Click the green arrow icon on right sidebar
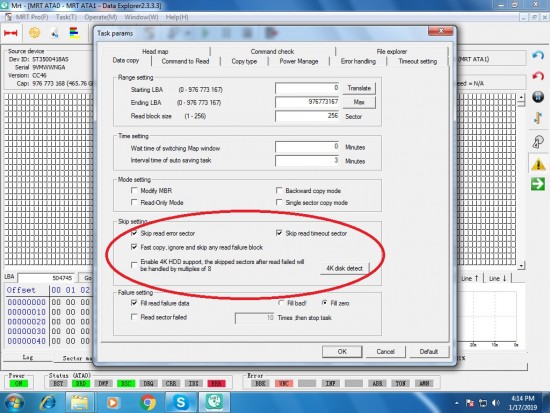550x413 pixels. pos(538,184)
